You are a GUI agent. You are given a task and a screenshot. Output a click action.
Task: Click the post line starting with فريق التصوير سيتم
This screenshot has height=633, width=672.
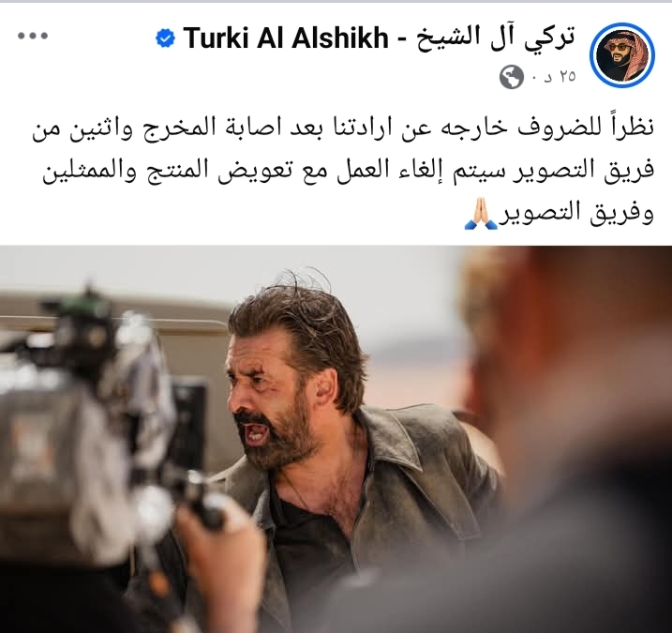(348, 171)
